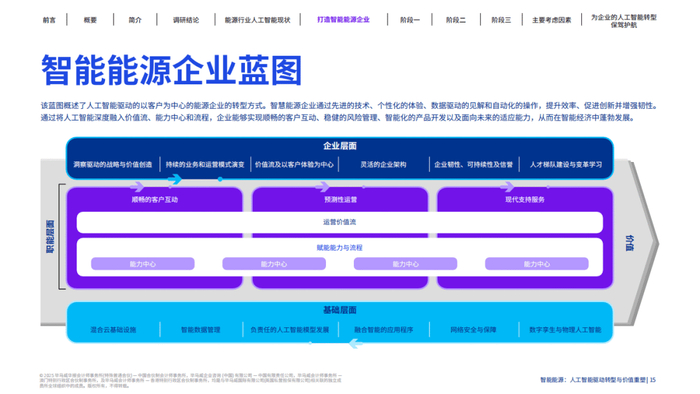
Task: Click 负责任的人工智能模型发展 item
Action: 290,330
